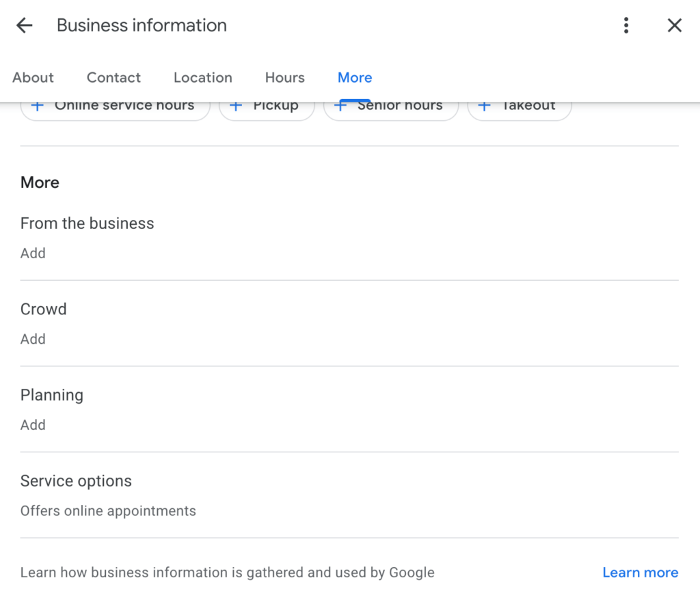The height and width of the screenshot is (604, 700).
Task: Open the Crowd attribute row
Action: click(x=349, y=323)
